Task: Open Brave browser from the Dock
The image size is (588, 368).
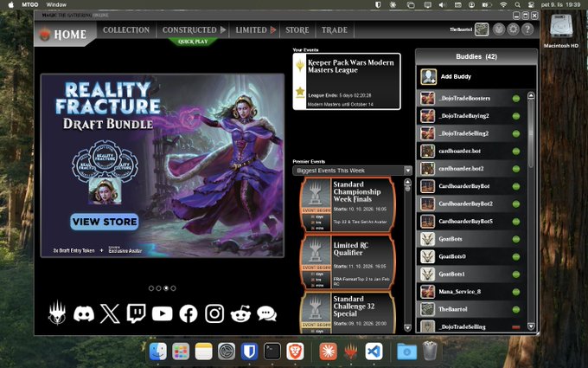Action: [295, 352]
